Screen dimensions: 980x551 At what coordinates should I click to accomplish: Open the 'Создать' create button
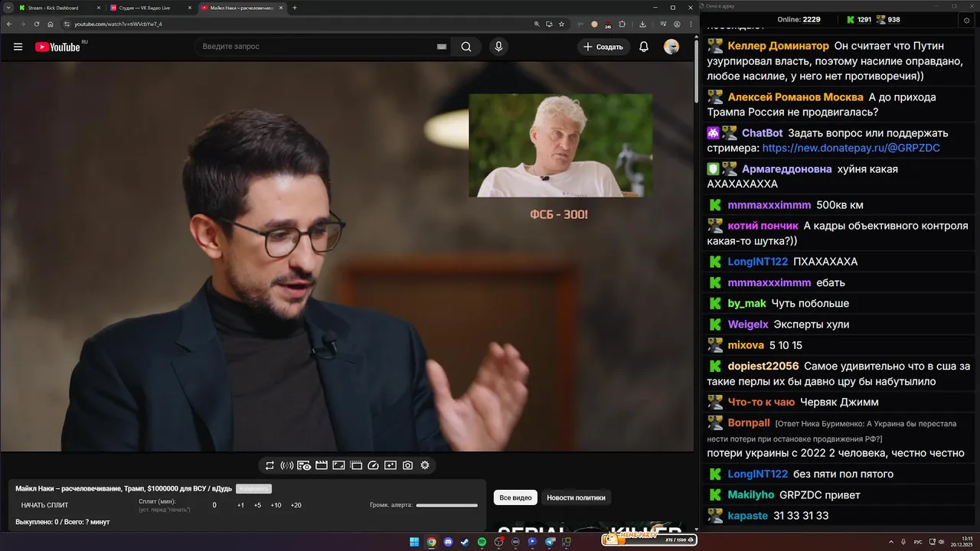tap(603, 47)
